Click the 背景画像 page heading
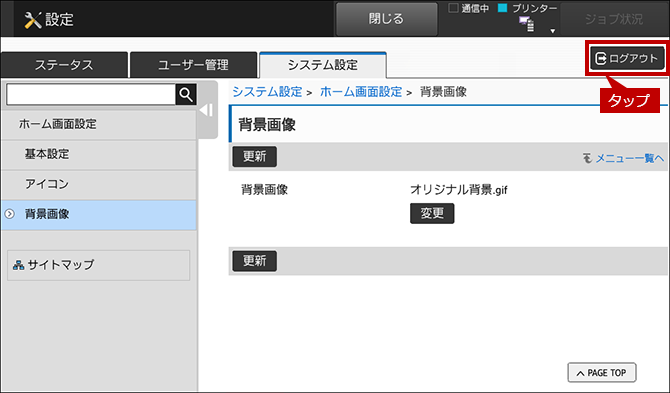The width and height of the screenshot is (670, 393). 267,125
